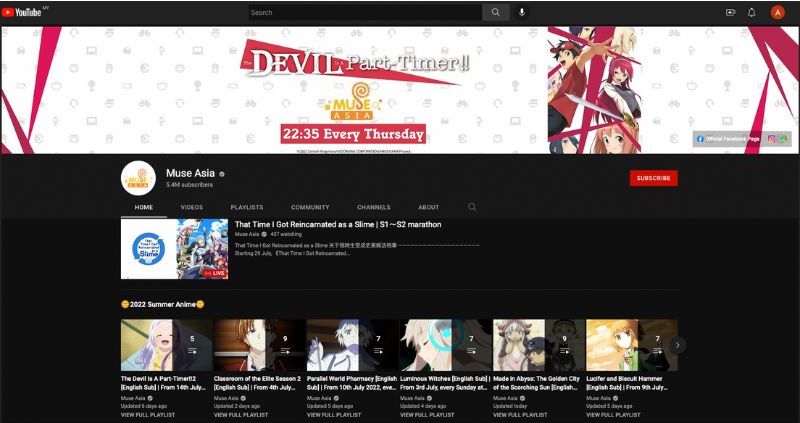Click the Devil Part-Timer channel banner
Image resolution: width=800 pixels, height=423 pixels.
[x=400, y=90]
